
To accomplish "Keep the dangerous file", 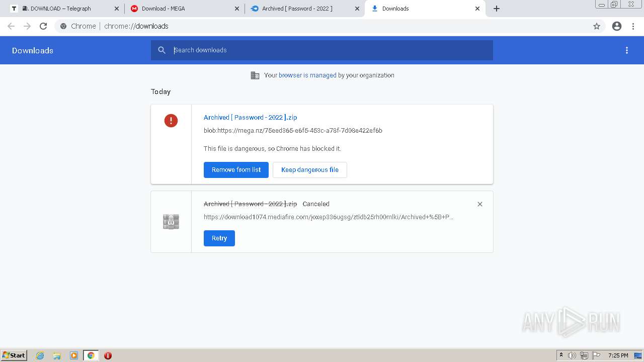I will 310,170.
